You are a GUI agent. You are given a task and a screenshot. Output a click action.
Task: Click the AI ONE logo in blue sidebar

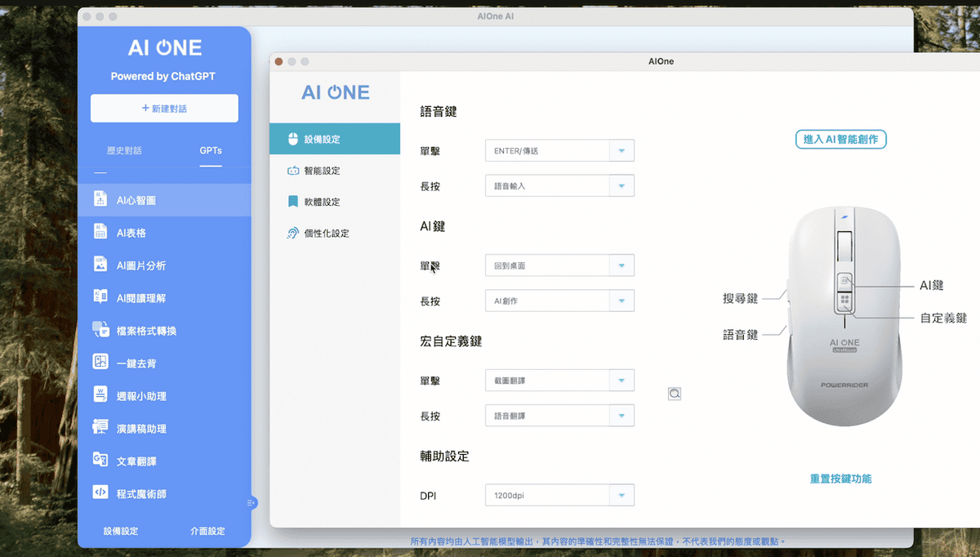(x=165, y=47)
